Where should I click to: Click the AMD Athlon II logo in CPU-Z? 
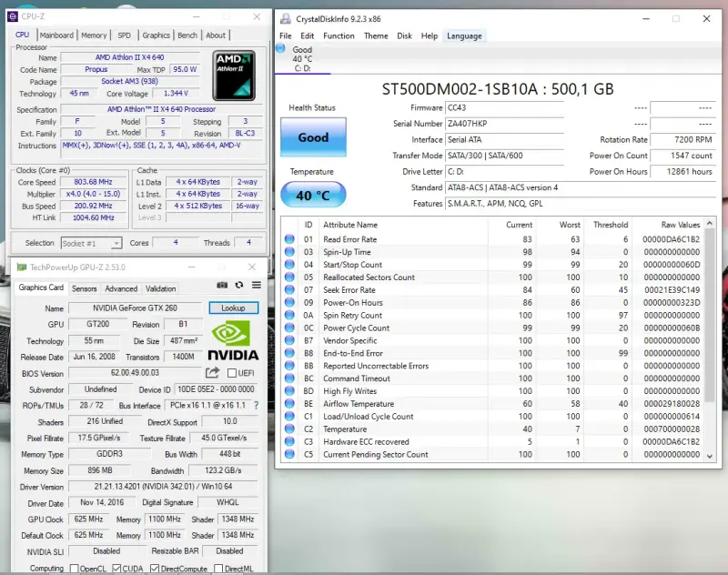click(x=234, y=76)
